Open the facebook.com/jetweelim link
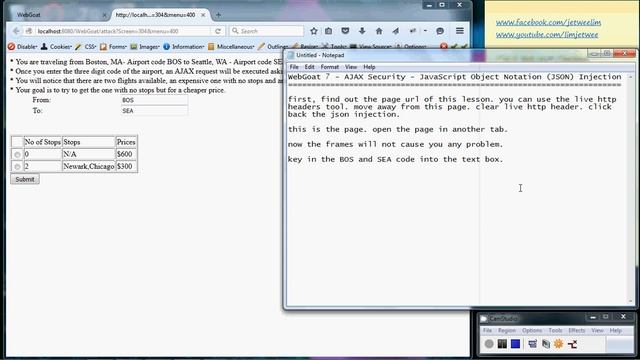Screen dimensions: 640x360 pyautogui.click(x=548, y=22)
